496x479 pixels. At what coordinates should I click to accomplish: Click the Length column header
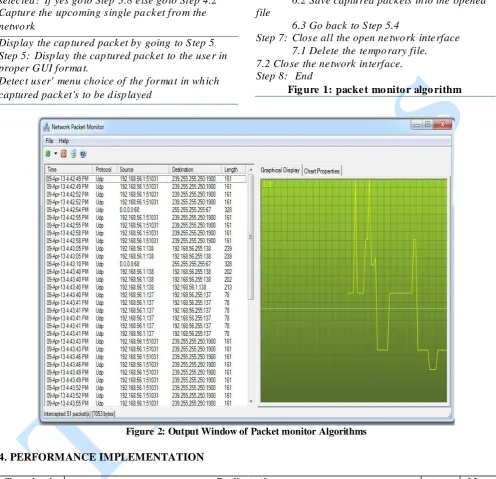pyautogui.click(x=233, y=169)
